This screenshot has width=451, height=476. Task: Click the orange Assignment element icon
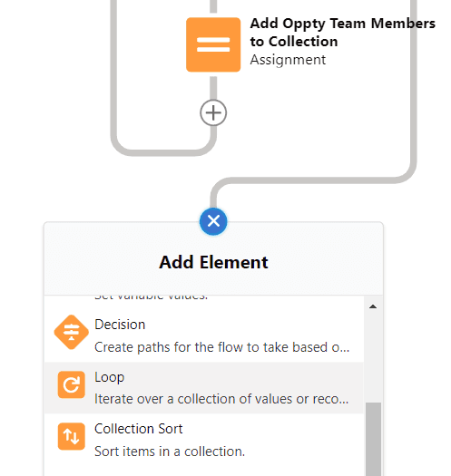(213, 44)
